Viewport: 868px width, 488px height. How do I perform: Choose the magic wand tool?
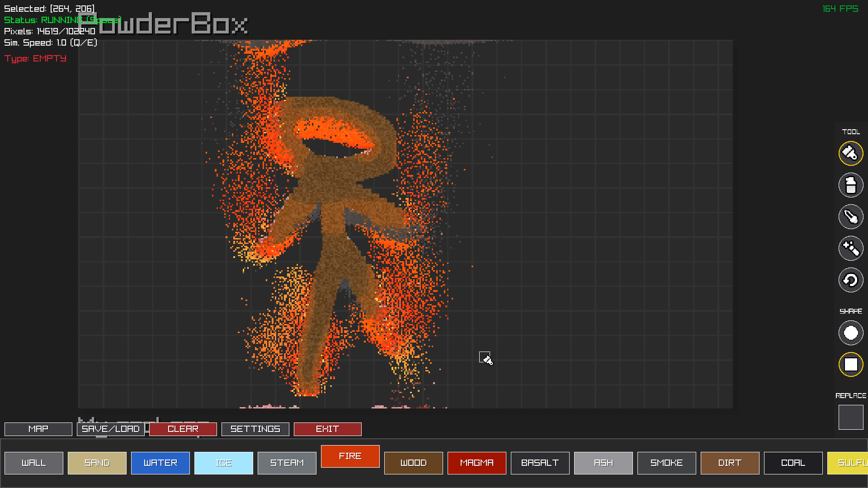(850, 248)
